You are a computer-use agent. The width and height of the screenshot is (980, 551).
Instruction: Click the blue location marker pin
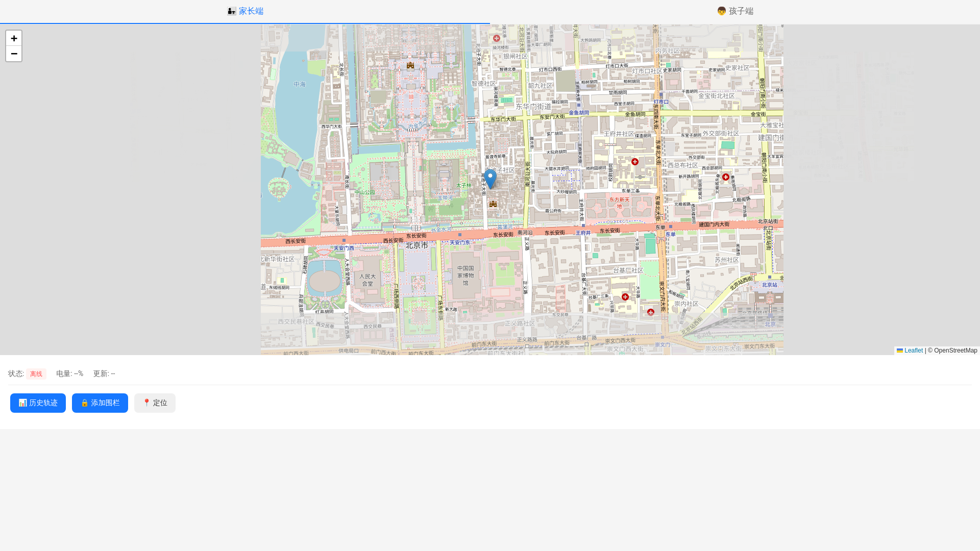pos(491,179)
